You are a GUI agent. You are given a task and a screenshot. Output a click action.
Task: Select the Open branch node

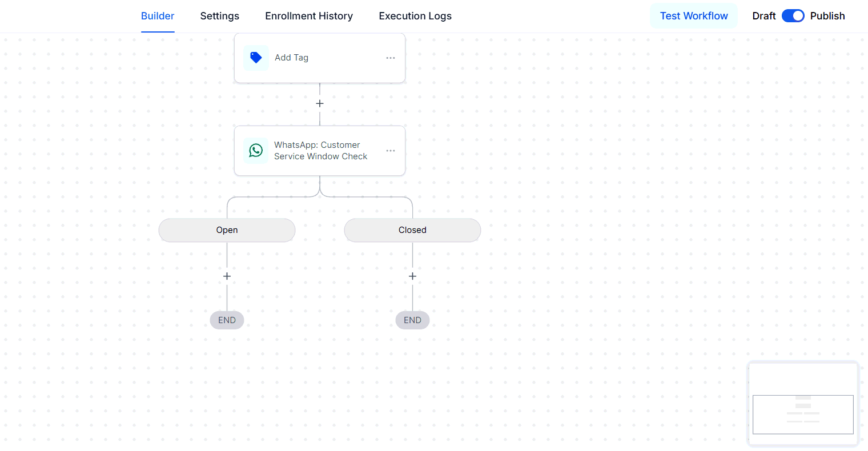pyautogui.click(x=227, y=230)
